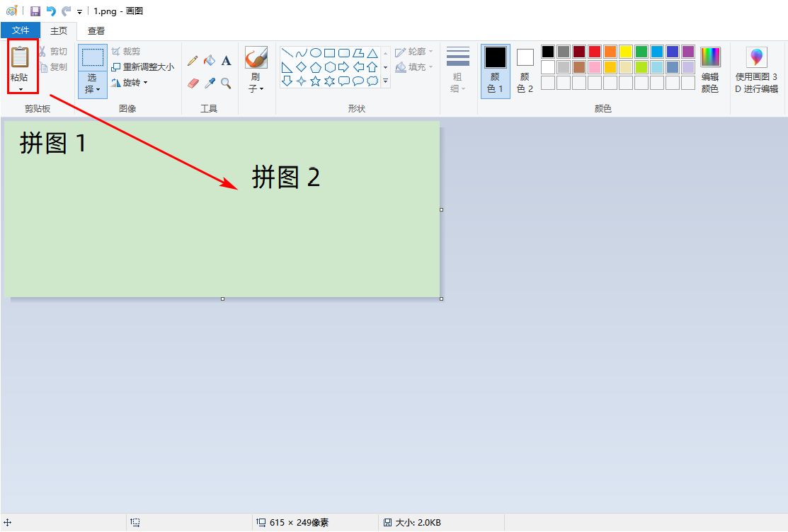This screenshot has width=788, height=532.
Task: Select the Magnifier tool
Action: (226, 83)
